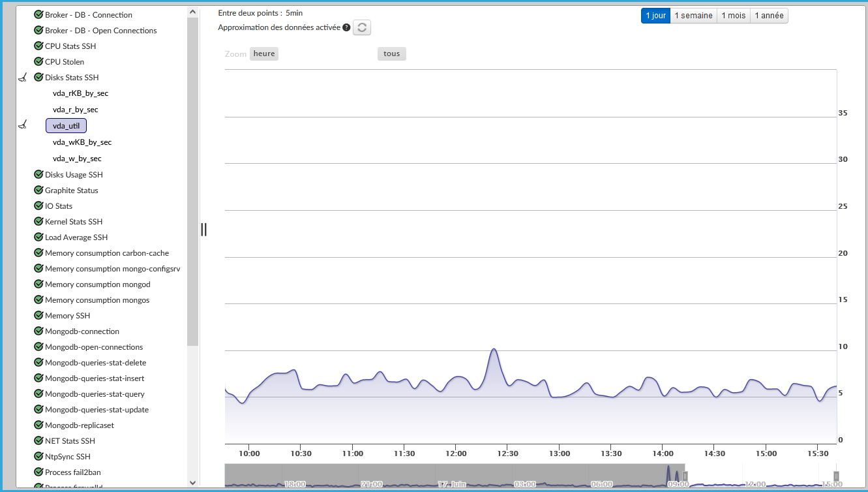Click the status icon for Mongodb-replicaset
The width and height of the screenshot is (868, 492).
(x=38, y=425)
